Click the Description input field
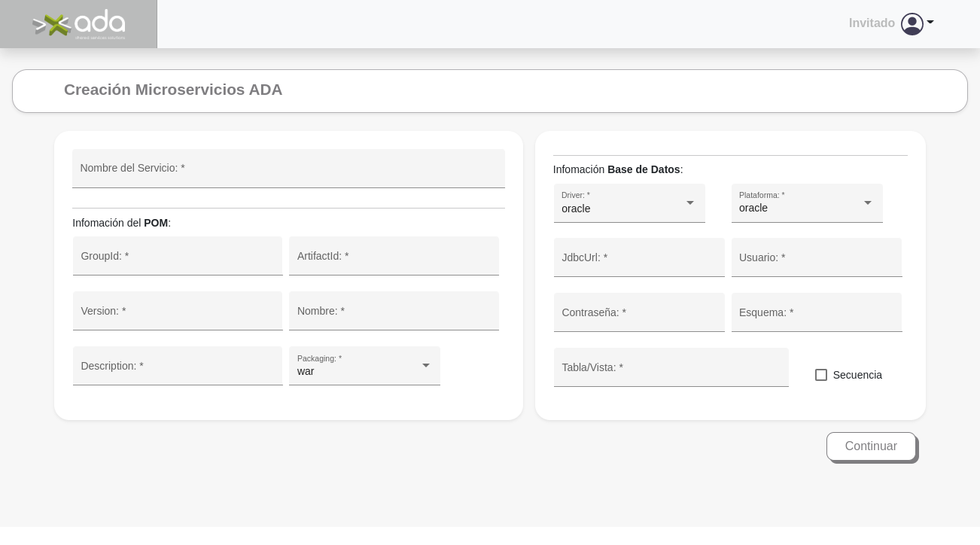980x545 pixels. (178, 367)
